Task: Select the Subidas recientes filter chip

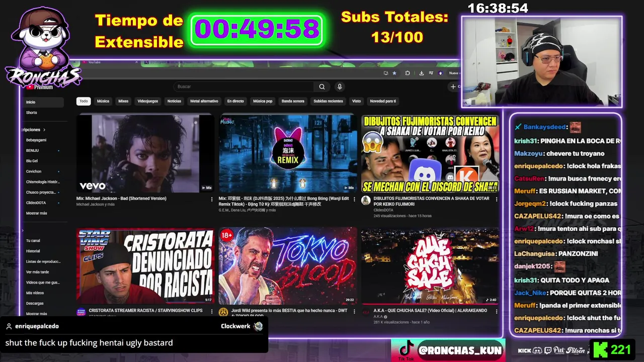Action: pos(328,101)
